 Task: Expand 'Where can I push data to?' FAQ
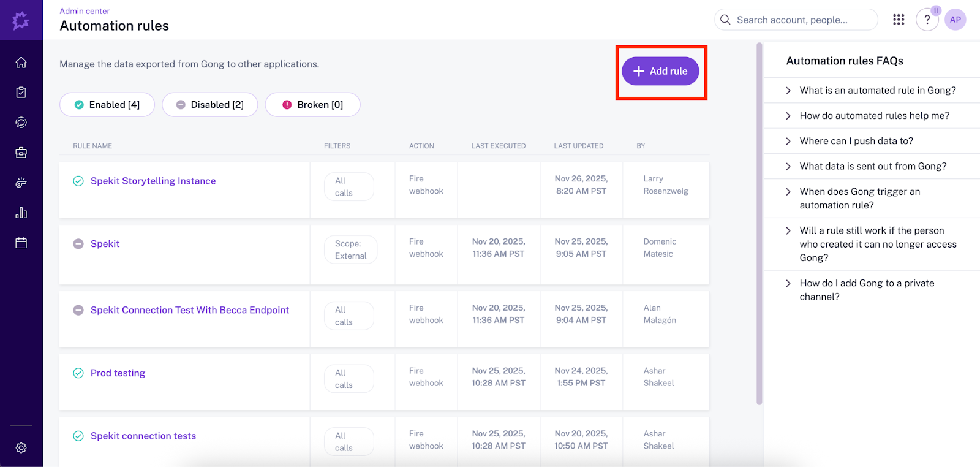(856, 141)
